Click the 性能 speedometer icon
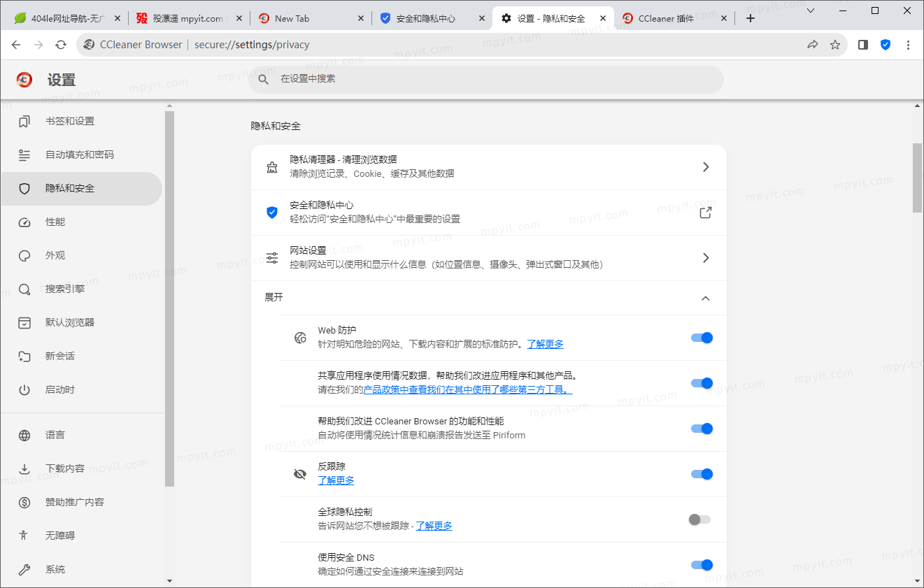The width and height of the screenshot is (924, 588). point(24,222)
